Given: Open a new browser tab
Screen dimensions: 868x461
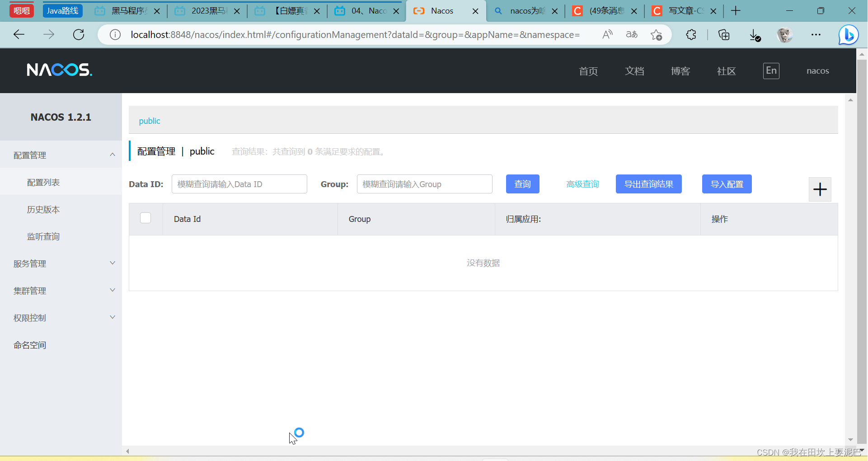Looking at the screenshot, I should click(736, 11).
